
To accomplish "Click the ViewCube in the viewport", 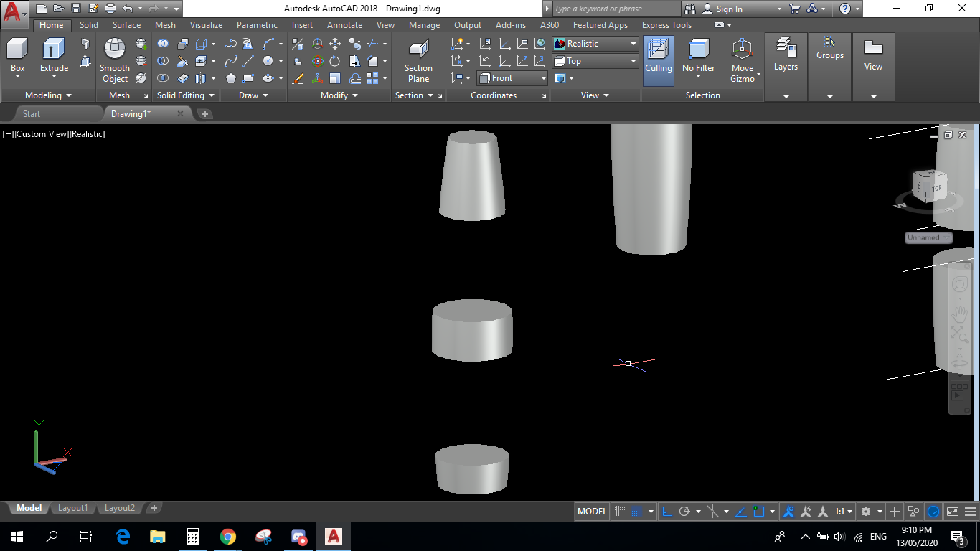I will point(929,188).
